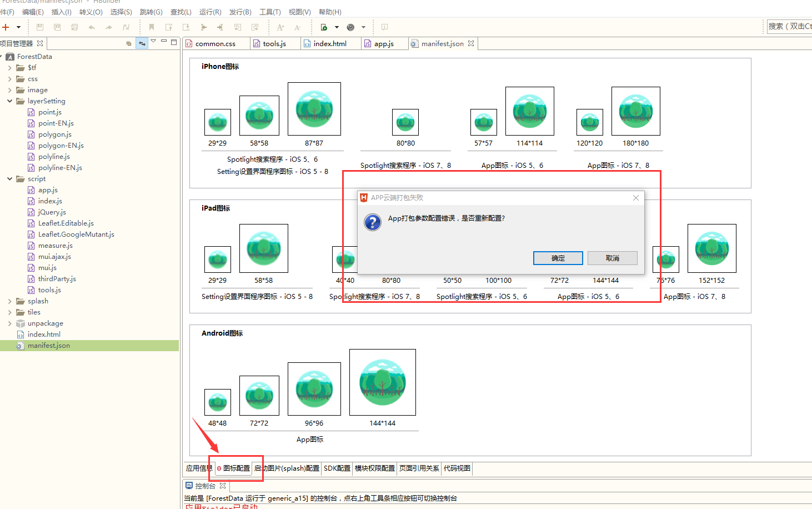Switch to the 模块权限配置 bottom tab

tap(375, 468)
